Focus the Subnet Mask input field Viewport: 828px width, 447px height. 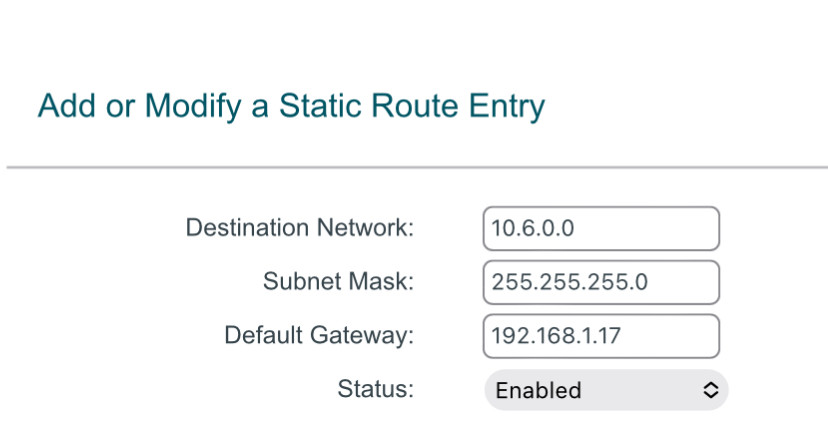pyautogui.click(x=601, y=282)
